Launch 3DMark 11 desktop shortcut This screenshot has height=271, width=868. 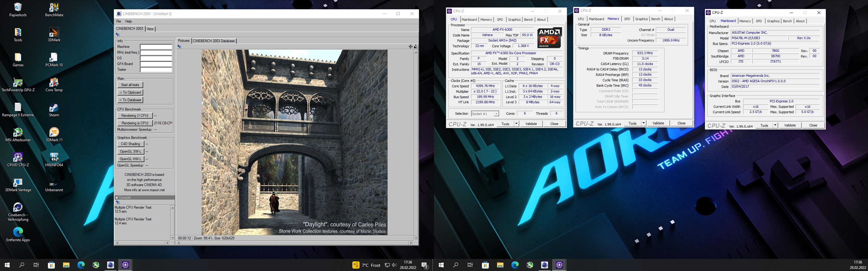point(54,135)
